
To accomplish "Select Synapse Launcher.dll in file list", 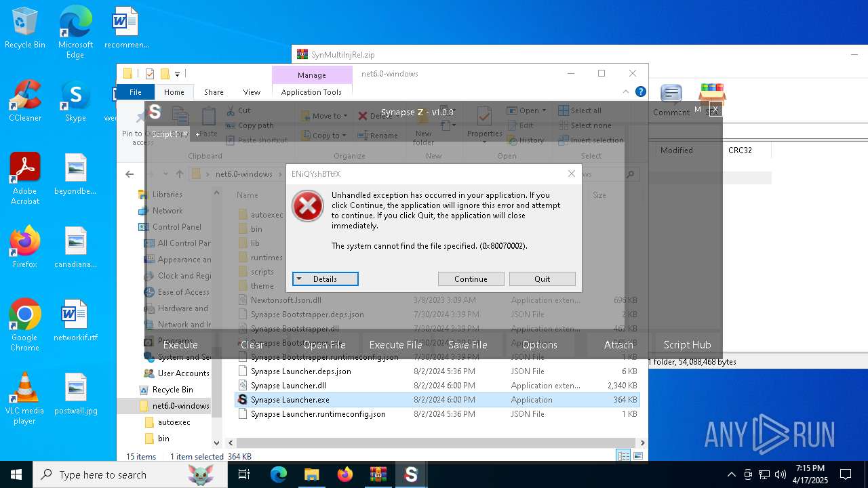I will [436, 386].
